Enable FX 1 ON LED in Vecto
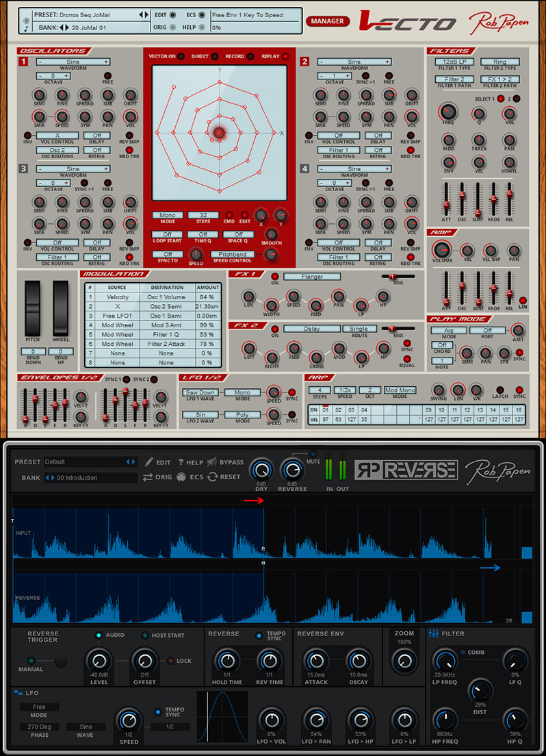The height and width of the screenshot is (756, 546). point(274,276)
